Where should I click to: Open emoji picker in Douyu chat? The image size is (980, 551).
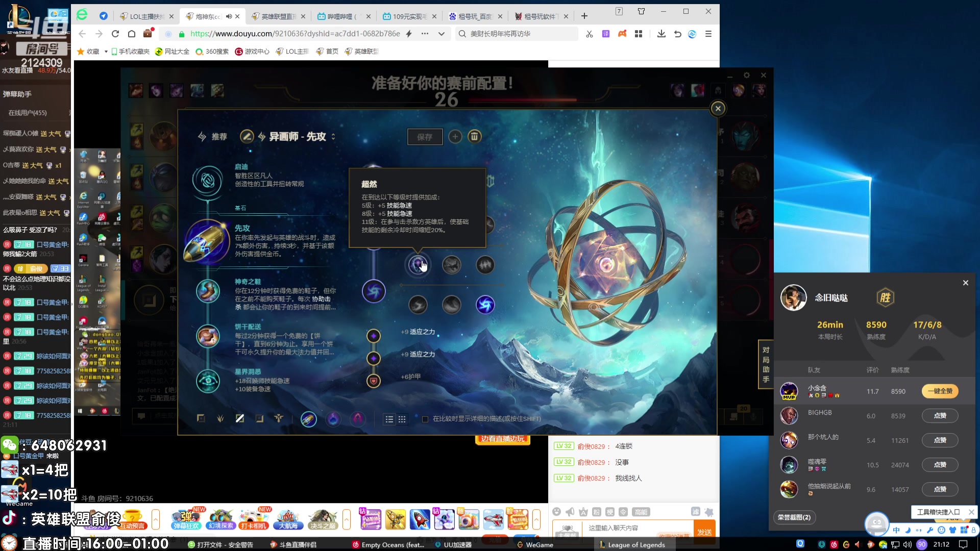pyautogui.click(x=557, y=512)
